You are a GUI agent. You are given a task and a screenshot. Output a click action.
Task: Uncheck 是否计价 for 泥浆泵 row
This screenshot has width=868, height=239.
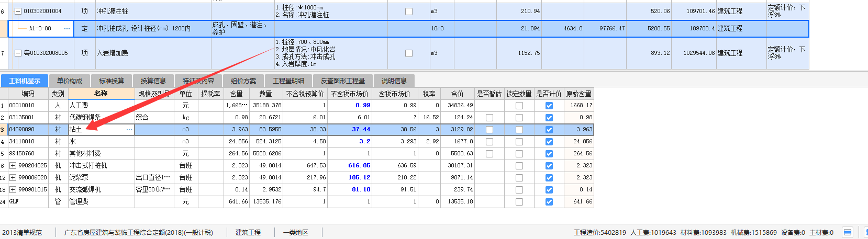[x=549, y=178]
